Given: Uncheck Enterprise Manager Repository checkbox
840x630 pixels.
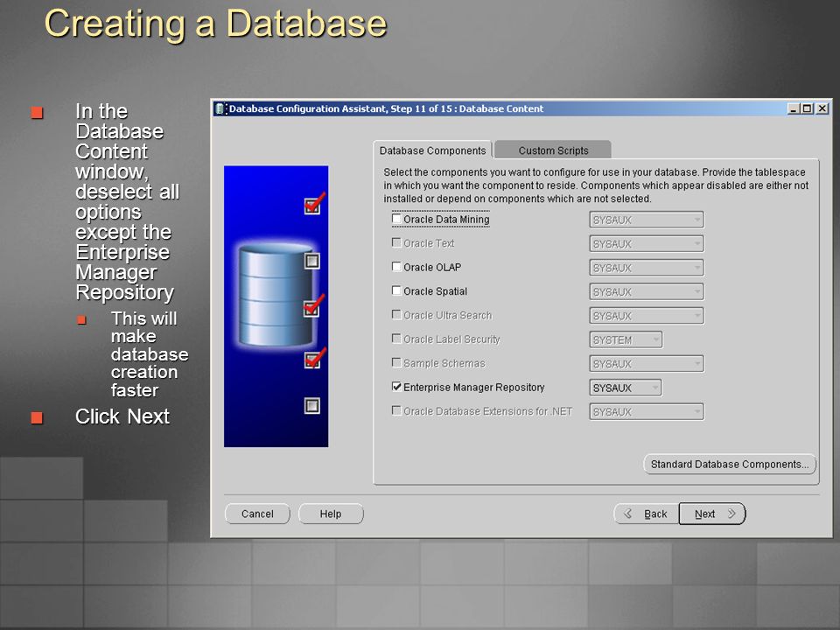Looking at the screenshot, I should [x=396, y=387].
